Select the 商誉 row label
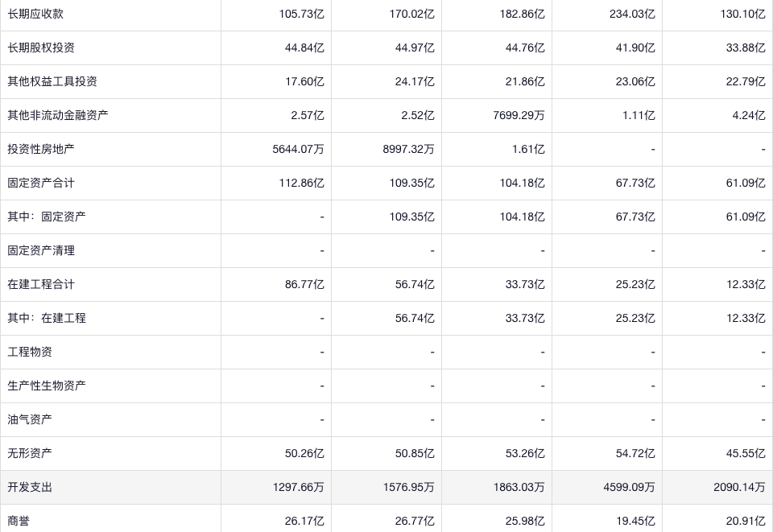 pos(19,521)
